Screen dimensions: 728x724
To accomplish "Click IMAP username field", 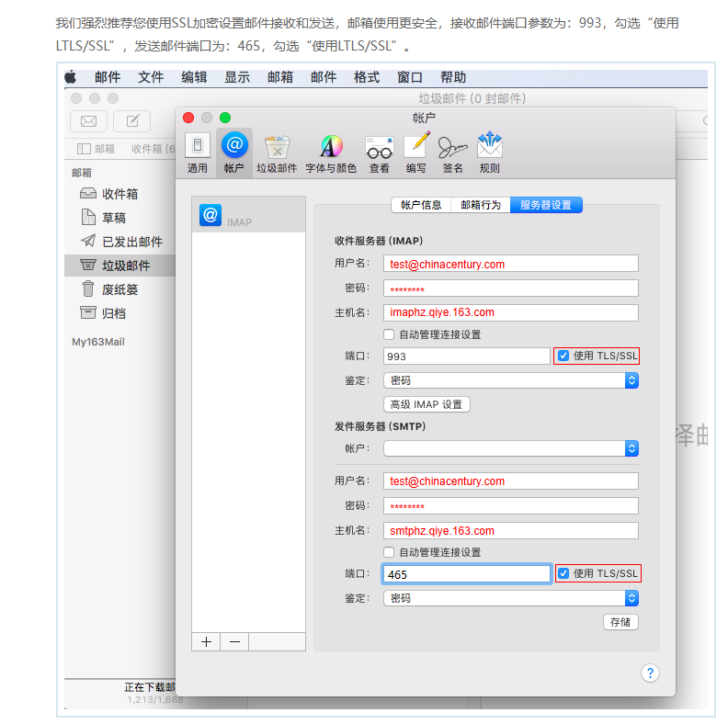I will coord(511,264).
